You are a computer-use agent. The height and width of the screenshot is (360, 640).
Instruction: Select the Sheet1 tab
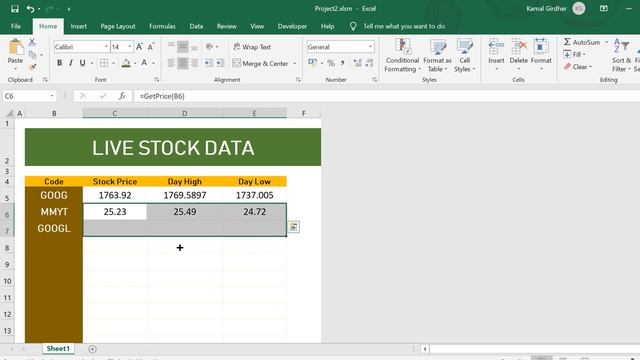click(58, 349)
